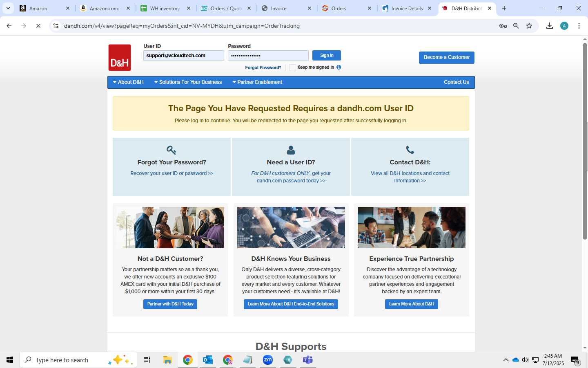Click get your dandh.com password today link
Image resolution: width=588 pixels, height=368 pixels.
[294, 177]
